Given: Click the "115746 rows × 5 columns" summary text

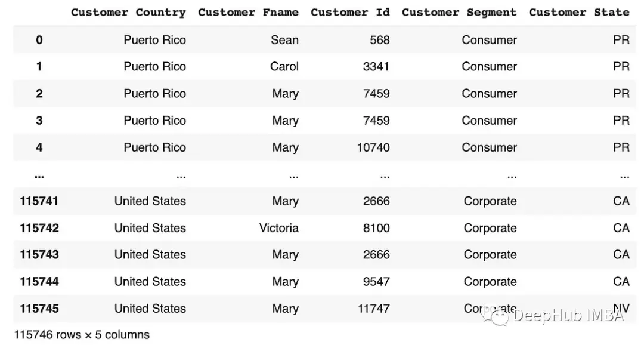Looking at the screenshot, I should (82, 335).
